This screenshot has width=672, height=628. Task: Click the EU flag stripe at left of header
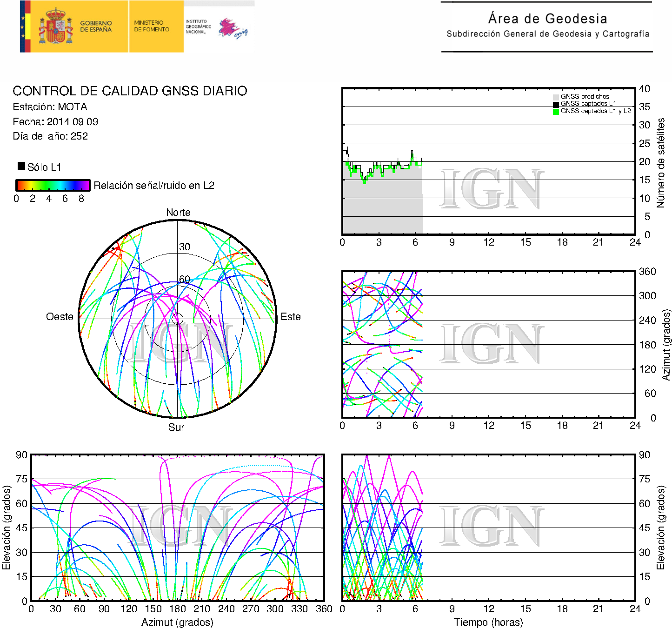click(25, 27)
